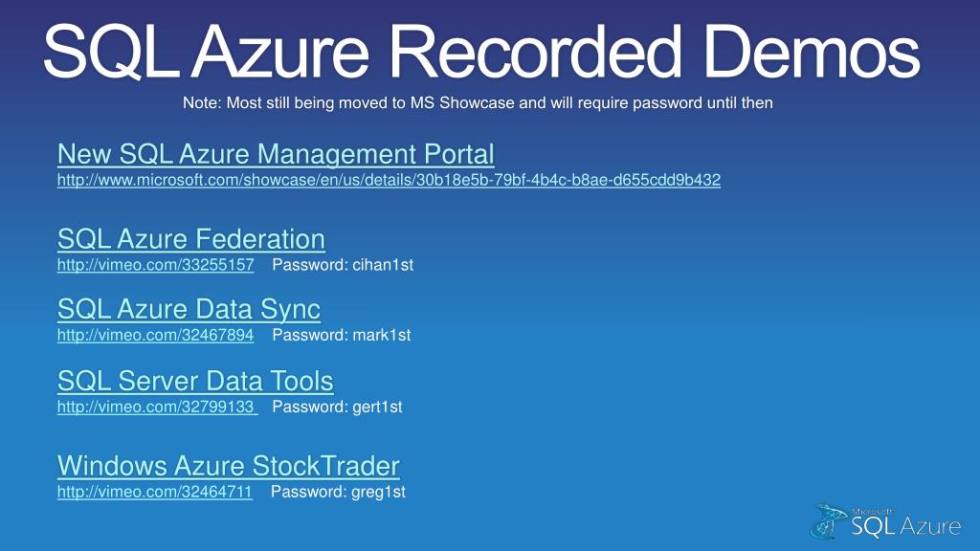The width and height of the screenshot is (980, 551).
Task: Click the Password: greg1st text
Action: point(338,492)
